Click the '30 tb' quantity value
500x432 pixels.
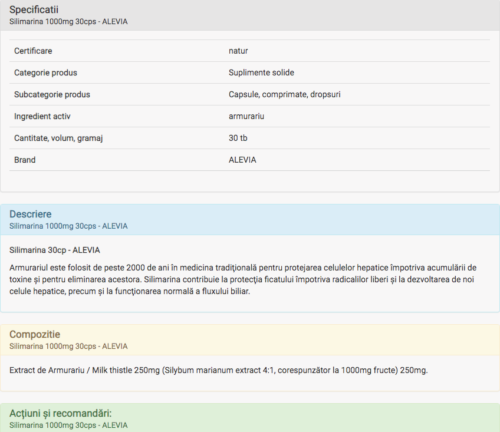[238, 138]
